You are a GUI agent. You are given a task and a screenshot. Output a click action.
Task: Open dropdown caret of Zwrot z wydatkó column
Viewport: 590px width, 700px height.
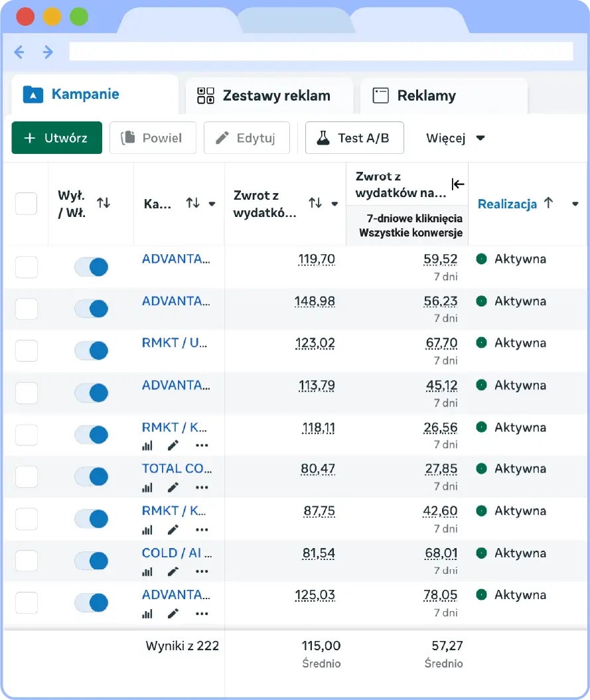coord(335,204)
